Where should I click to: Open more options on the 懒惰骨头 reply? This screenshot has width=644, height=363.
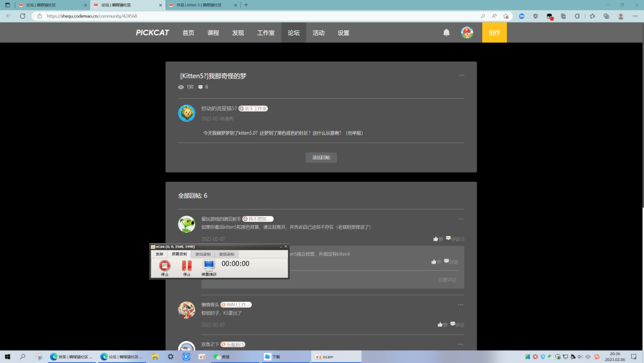click(x=460, y=305)
